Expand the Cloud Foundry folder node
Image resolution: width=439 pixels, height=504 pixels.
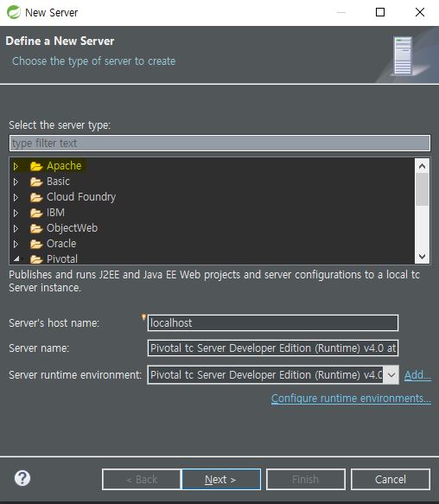click(16, 197)
